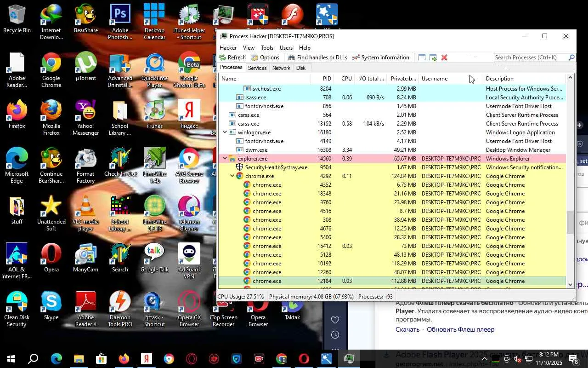Select the VLC media player desktop icon
Image resolution: width=588 pixels, height=368 pixels.
tap(86, 214)
